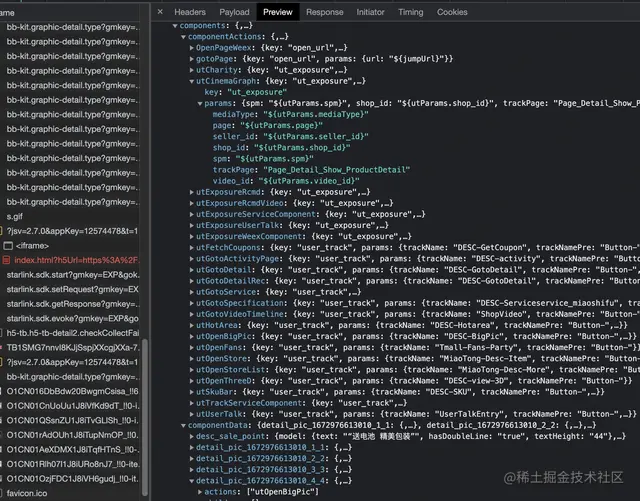Expand the utExposureRcmdVideo entry
The width and height of the screenshot is (640, 501).
coord(191,203)
